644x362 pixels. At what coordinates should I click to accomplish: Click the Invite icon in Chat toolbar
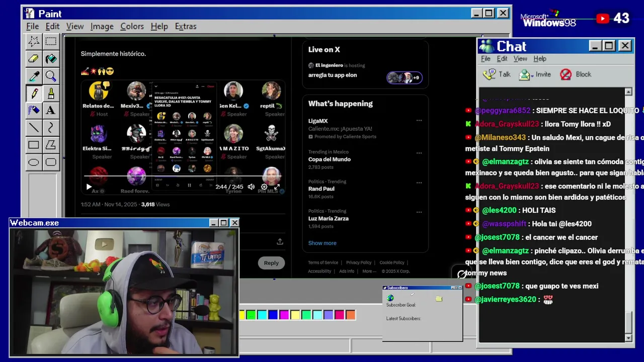tap(526, 74)
